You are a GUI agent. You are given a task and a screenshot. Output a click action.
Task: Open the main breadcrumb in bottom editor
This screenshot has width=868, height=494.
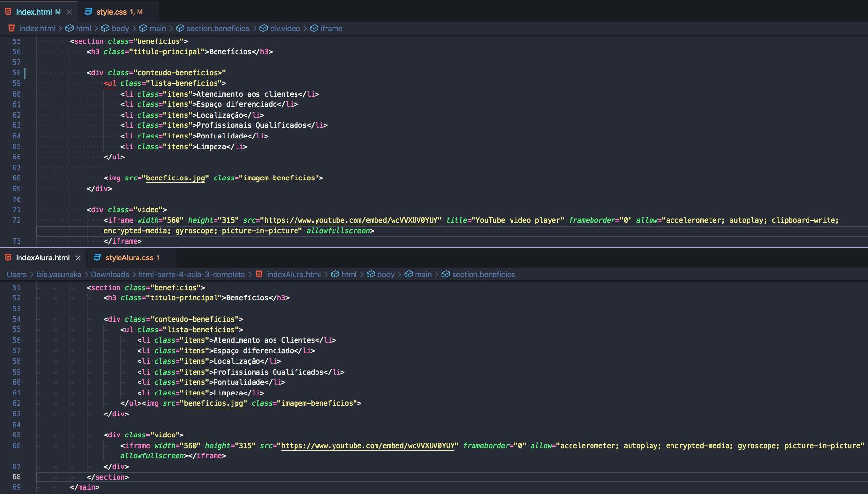pos(423,274)
